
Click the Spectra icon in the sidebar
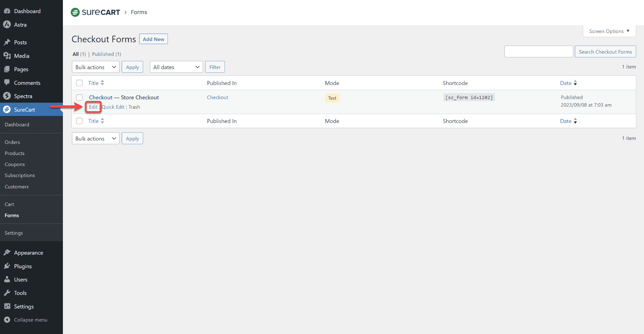click(7, 96)
